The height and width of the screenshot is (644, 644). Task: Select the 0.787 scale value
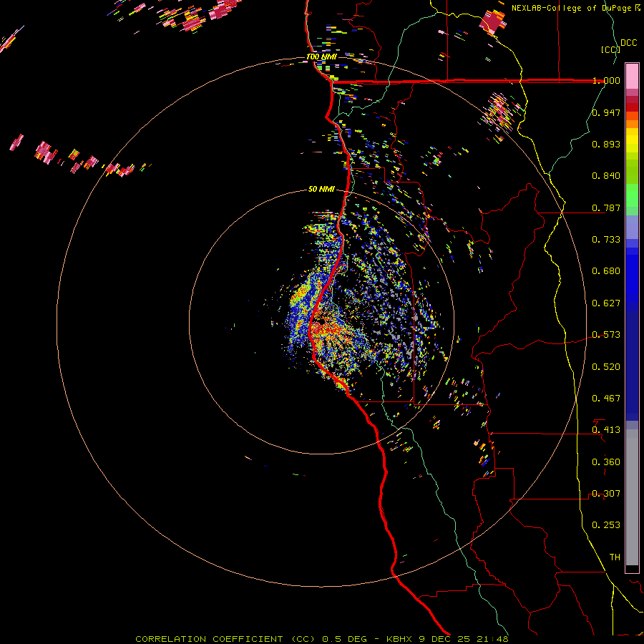pos(606,208)
